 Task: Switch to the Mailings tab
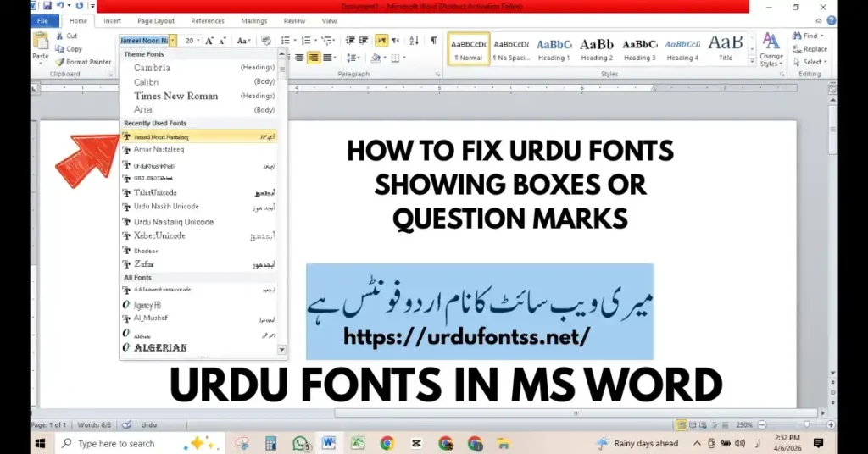[x=254, y=21]
